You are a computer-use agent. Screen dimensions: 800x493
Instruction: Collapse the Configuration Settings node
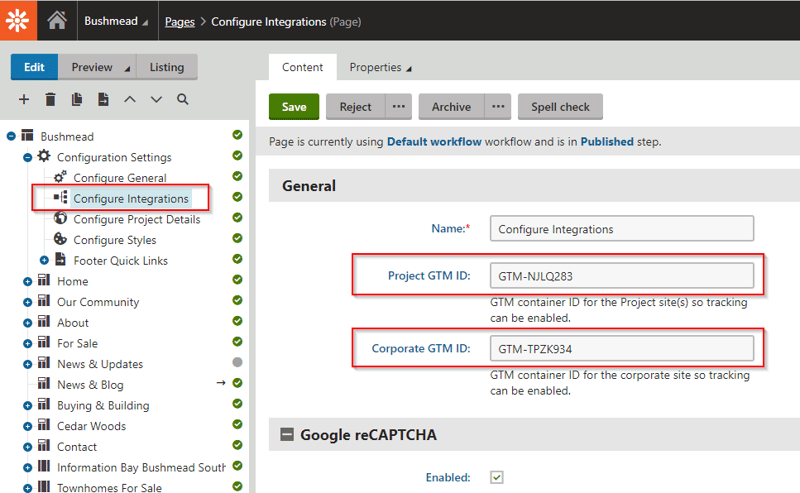pyautogui.click(x=28, y=157)
